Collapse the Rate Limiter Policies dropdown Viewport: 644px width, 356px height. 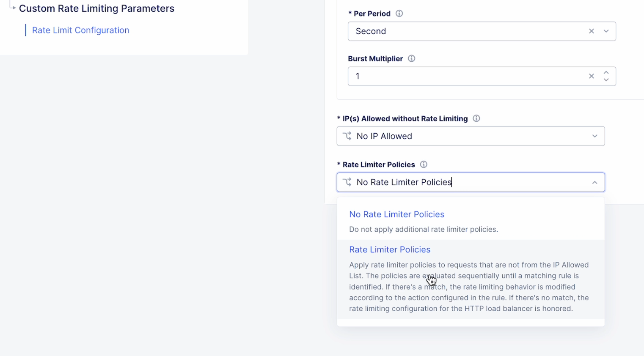[595, 182]
